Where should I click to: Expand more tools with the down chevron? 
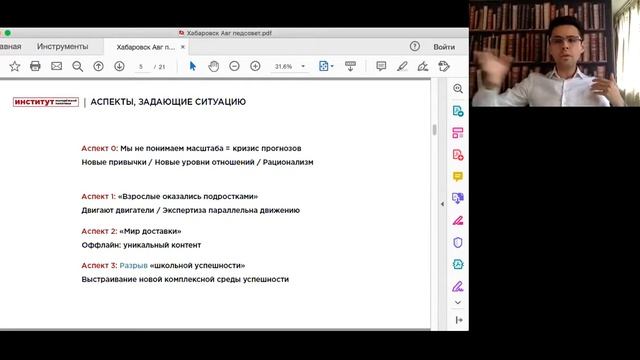click(458, 303)
